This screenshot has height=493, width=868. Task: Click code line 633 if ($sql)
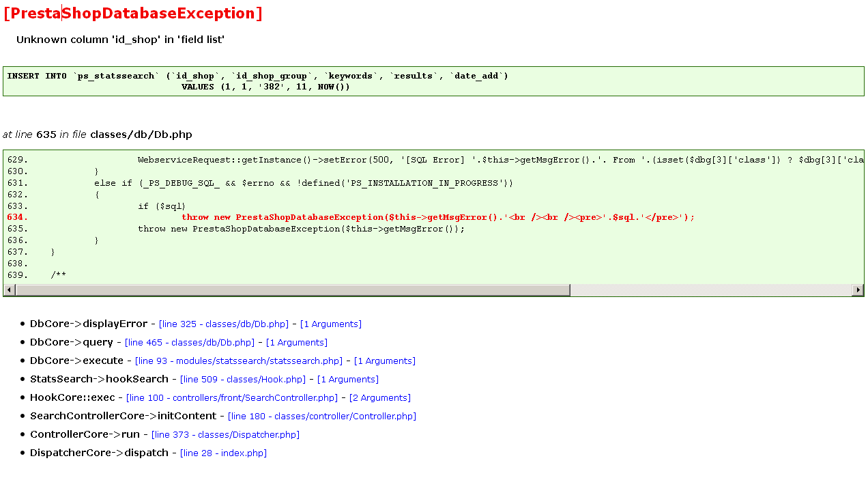pyautogui.click(x=162, y=206)
